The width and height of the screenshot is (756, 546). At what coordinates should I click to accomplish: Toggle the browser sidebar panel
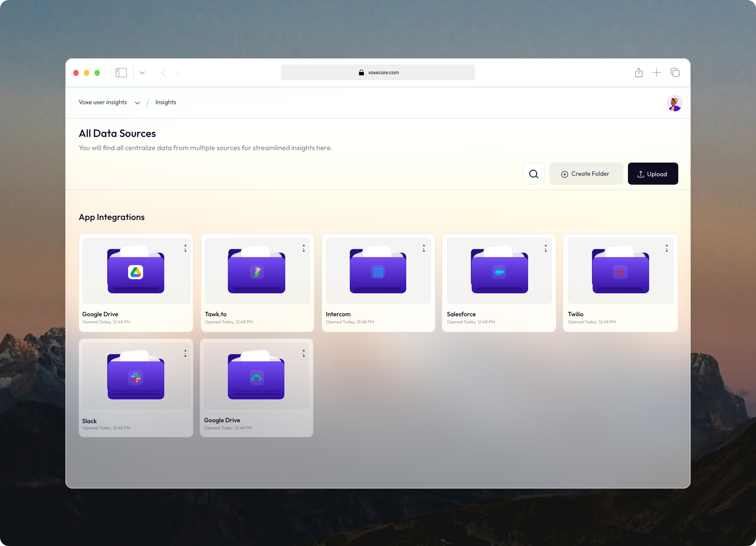121,72
